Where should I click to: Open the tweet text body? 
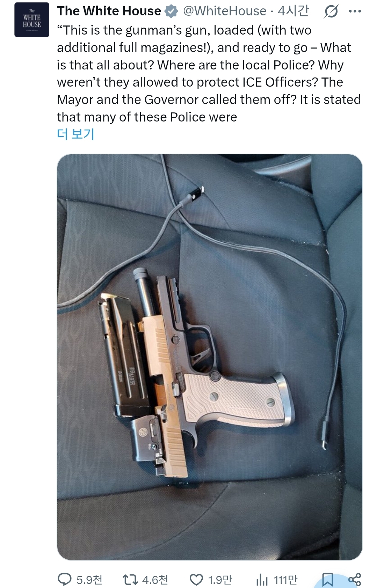209,74
